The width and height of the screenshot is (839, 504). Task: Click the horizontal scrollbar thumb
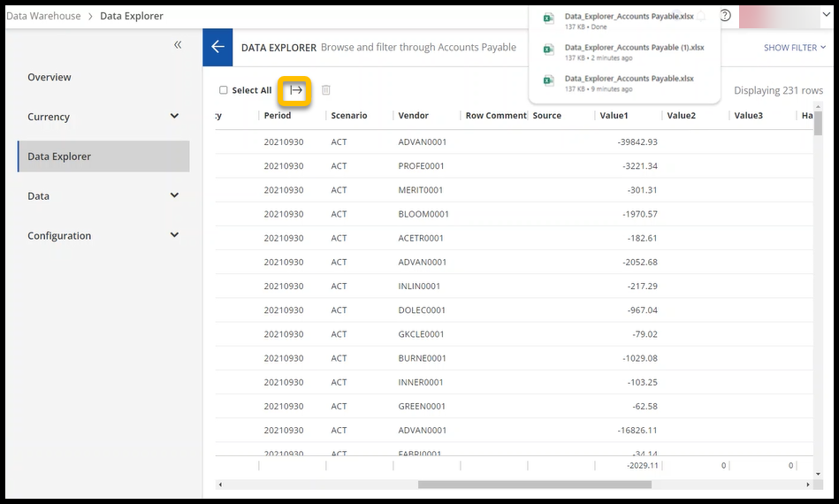[534, 485]
